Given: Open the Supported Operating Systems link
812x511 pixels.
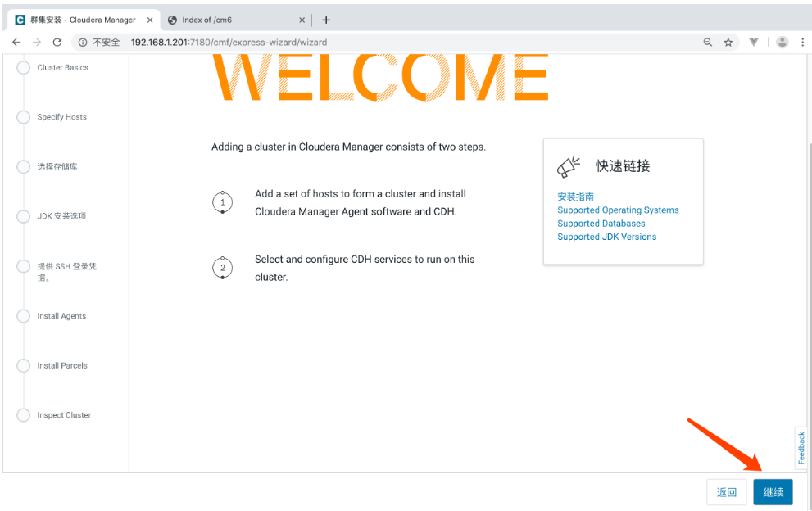Looking at the screenshot, I should pos(618,210).
